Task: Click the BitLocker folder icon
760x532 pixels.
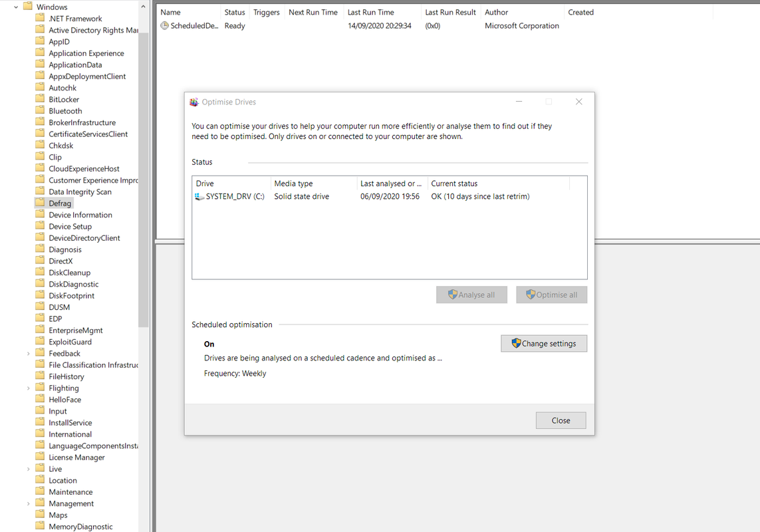Action: click(x=41, y=99)
